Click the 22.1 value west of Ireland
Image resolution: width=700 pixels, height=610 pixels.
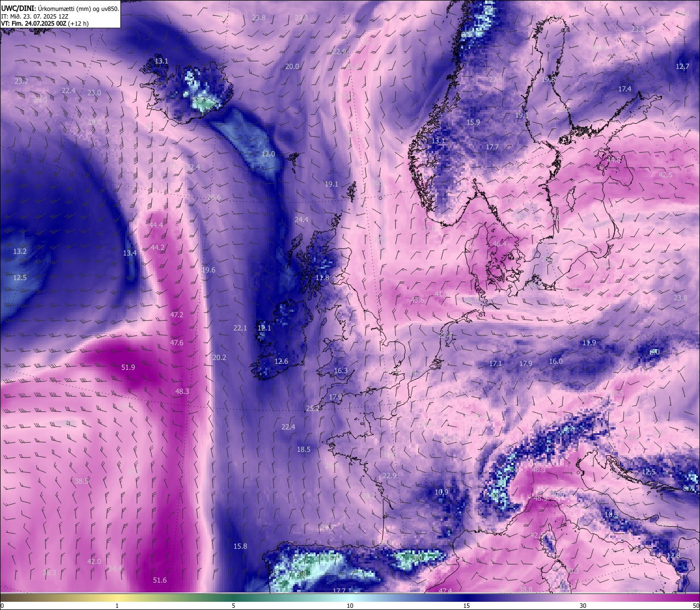[240, 328]
